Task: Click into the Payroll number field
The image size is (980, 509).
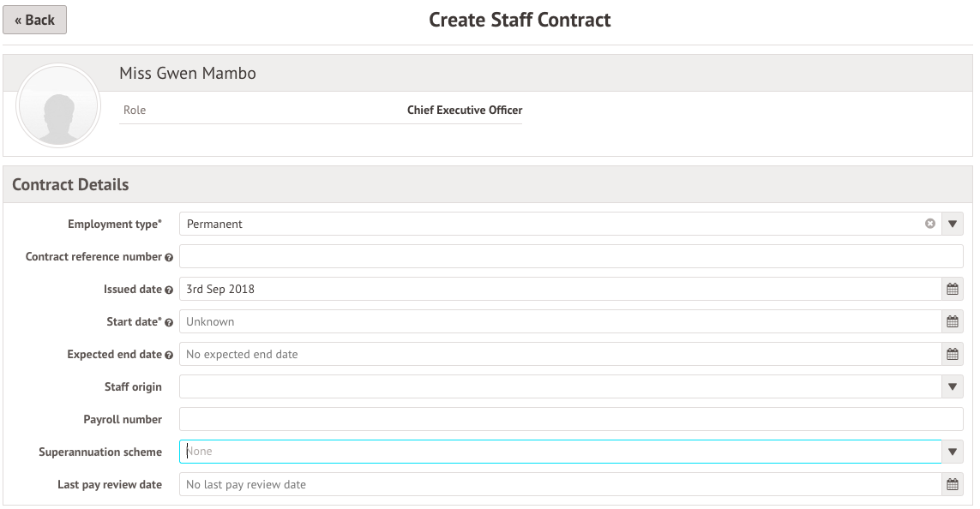Action: click(x=571, y=419)
